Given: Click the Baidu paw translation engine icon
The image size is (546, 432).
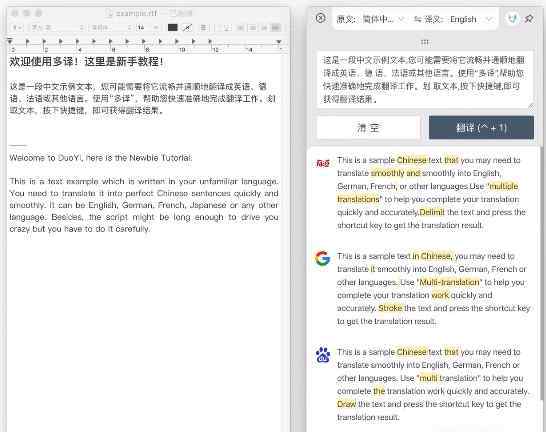Looking at the screenshot, I should (x=323, y=354).
